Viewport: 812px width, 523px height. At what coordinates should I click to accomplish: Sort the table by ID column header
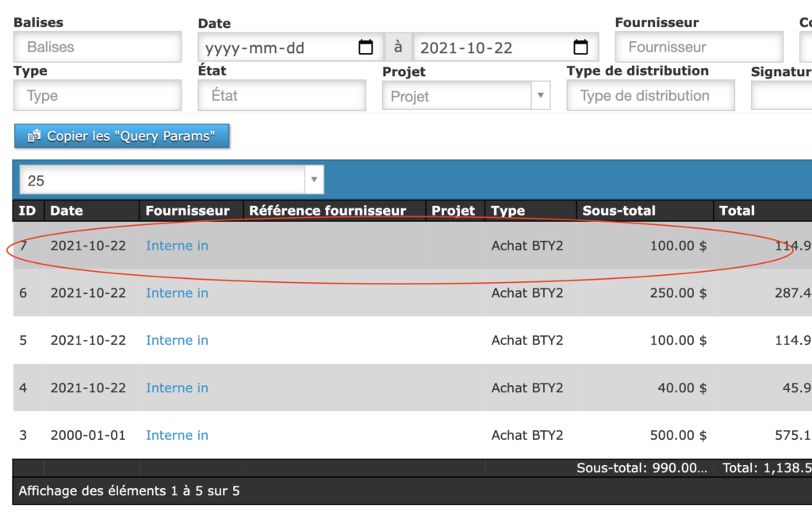(27, 211)
